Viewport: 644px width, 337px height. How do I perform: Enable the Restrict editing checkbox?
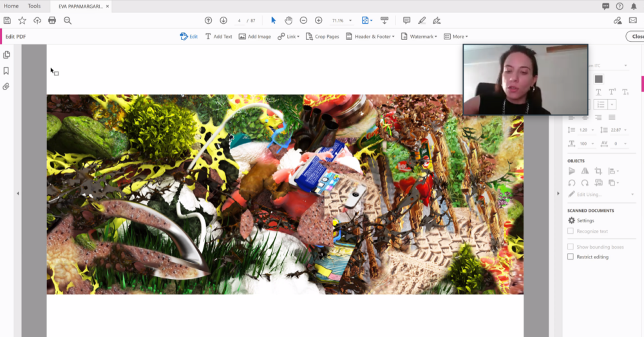(571, 257)
